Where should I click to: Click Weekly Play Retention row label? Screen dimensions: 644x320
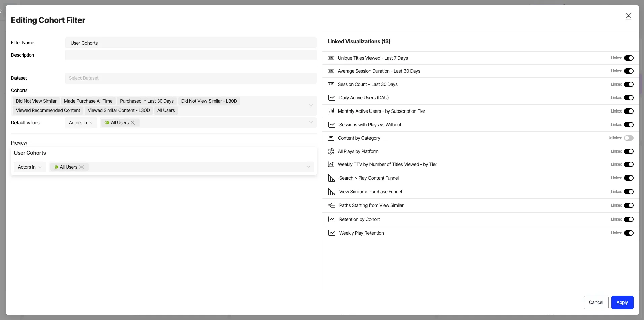click(361, 233)
